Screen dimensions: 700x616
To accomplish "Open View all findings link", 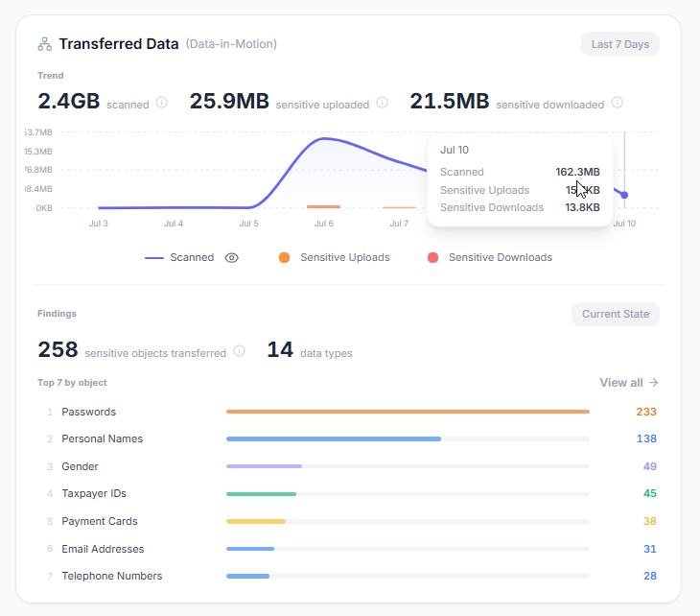I will point(629,383).
